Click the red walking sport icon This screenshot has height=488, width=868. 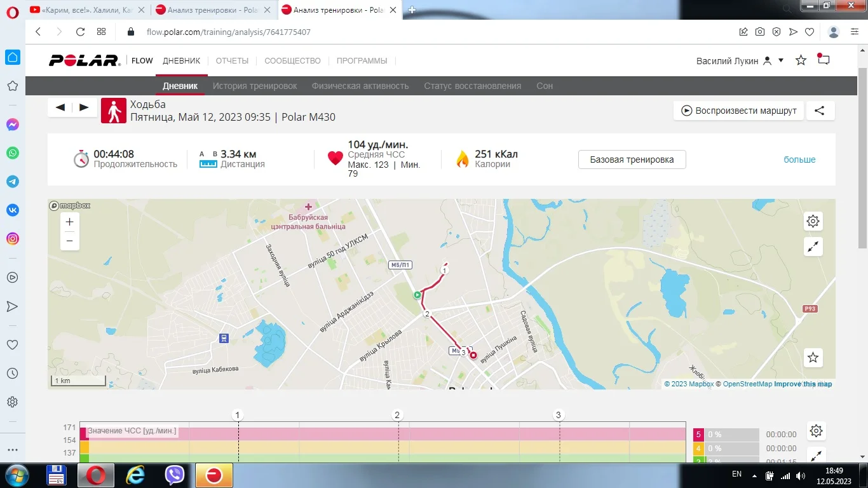tap(114, 111)
